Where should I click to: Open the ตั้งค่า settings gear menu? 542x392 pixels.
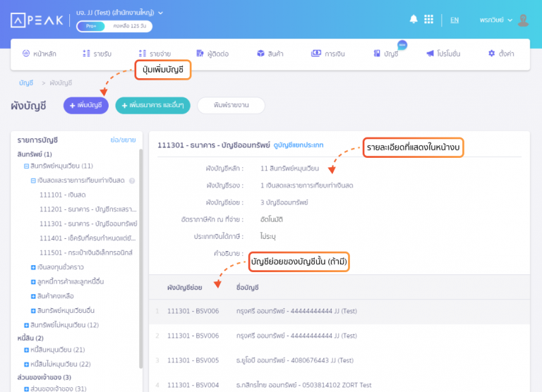point(501,53)
